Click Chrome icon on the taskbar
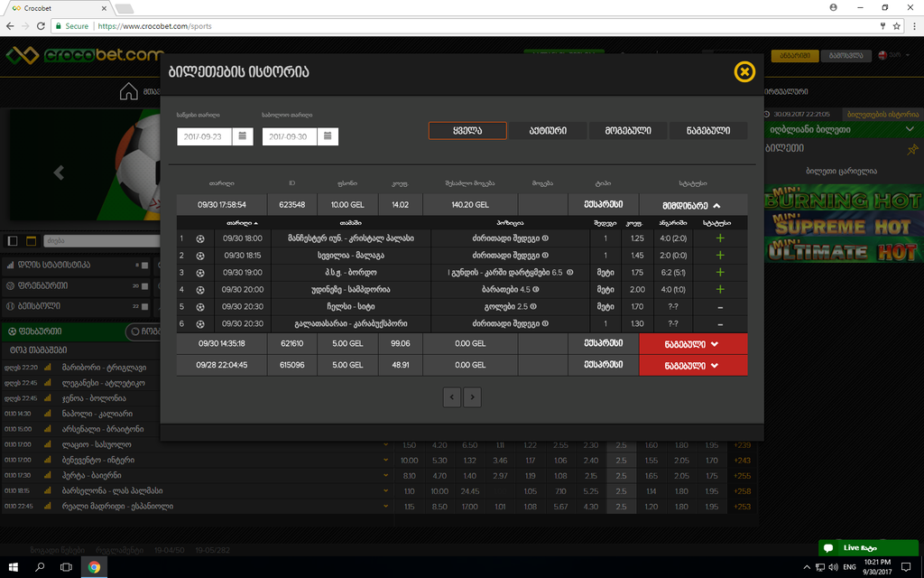The width and height of the screenshot is (924, 578). point(94,567)
